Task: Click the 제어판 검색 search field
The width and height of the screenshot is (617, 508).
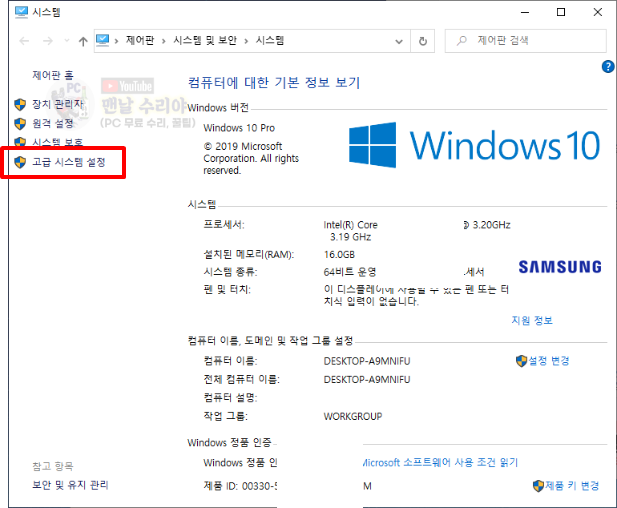Action: (525, 41)
